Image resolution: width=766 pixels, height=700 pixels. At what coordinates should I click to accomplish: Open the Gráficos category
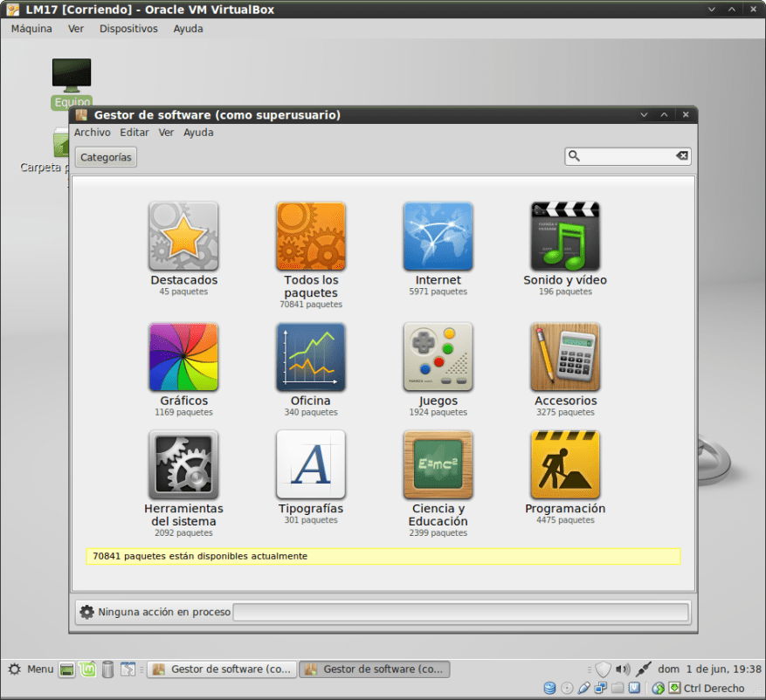pyautogui.click(x=183, y=356)
